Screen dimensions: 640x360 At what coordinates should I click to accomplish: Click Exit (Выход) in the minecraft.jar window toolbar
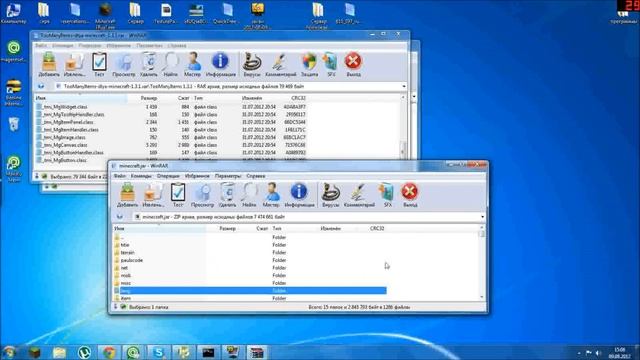[x=410, y=195]
